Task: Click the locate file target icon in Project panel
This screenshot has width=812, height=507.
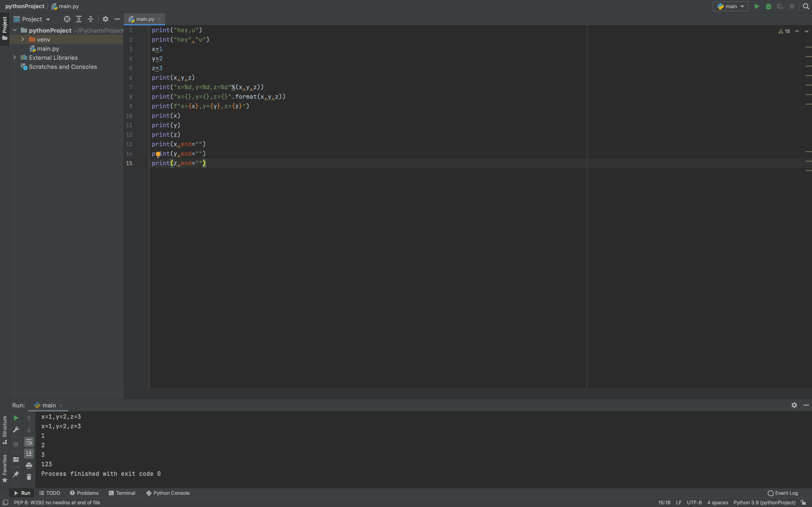Action: tap(67, 19)
